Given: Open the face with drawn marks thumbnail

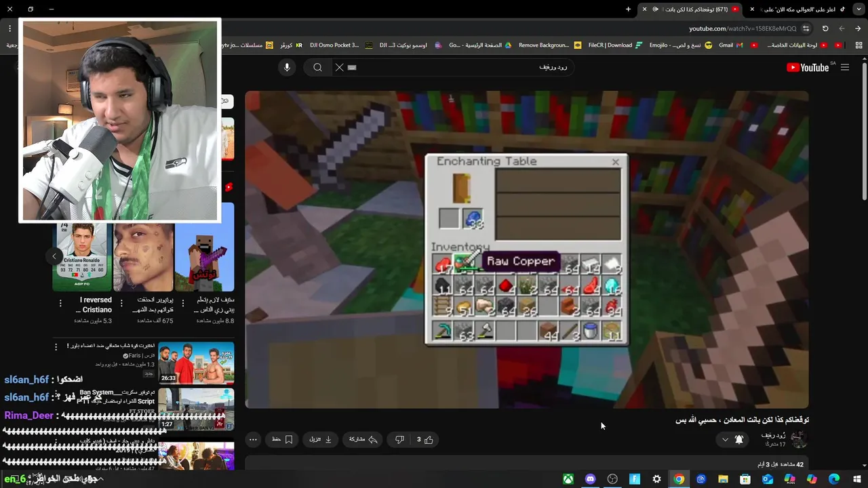Looking at the screenshot, I should pos(143,257).
